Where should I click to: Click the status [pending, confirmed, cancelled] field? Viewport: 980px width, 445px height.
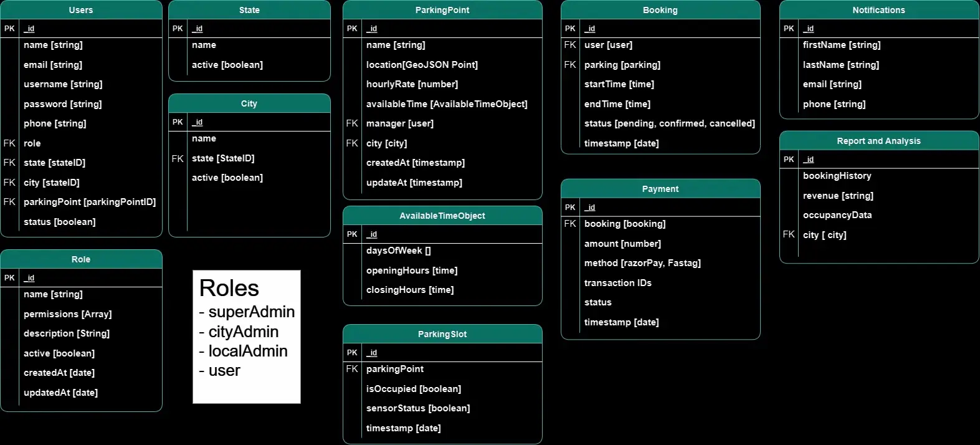pos(669,123)
